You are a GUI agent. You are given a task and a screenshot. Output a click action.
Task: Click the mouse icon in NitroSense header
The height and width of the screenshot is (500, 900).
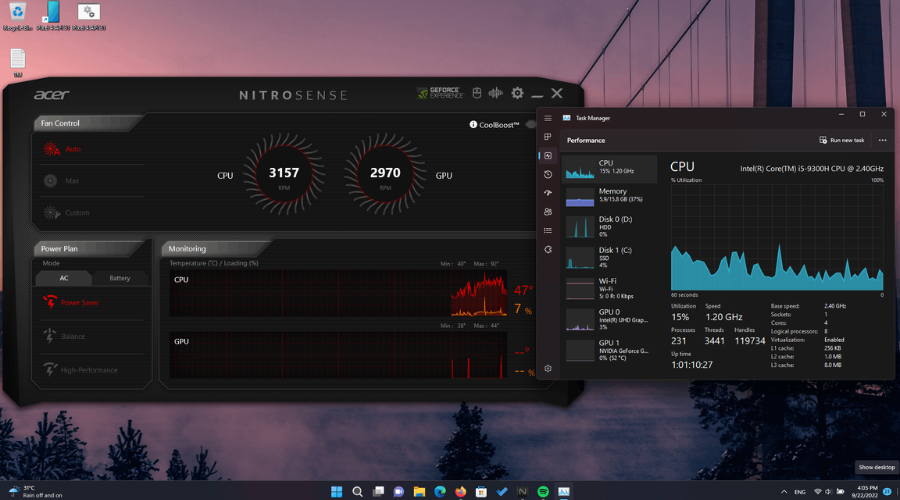tap(476, 93)
